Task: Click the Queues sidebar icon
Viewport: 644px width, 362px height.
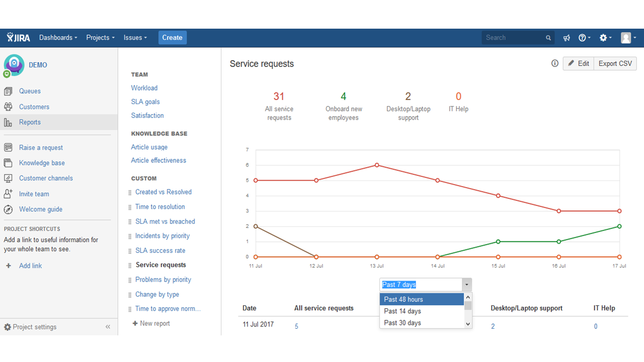Action: click(x=8, y=91)
